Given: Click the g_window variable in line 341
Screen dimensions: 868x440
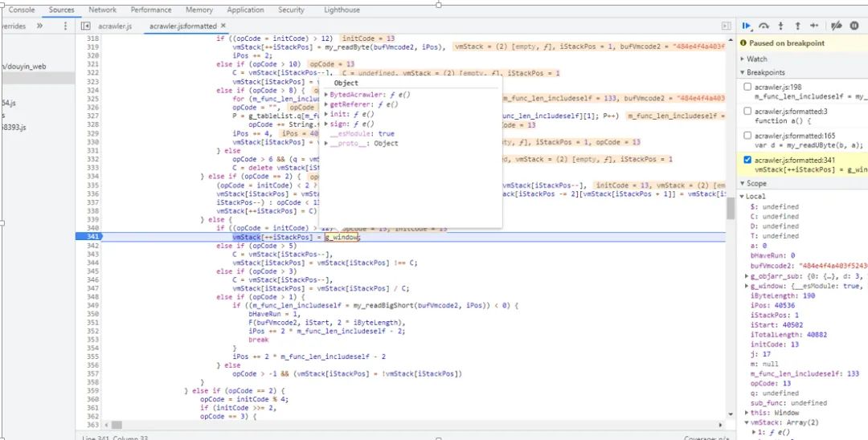Looking at the screenshot, I should tap(342, 237).
